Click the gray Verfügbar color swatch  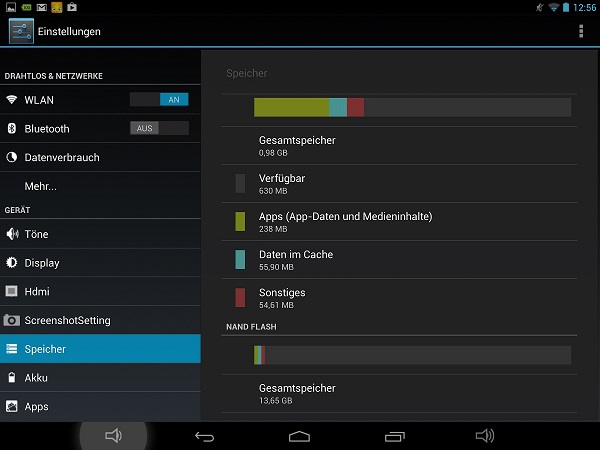pyautogui.click(x=240, y=184)
